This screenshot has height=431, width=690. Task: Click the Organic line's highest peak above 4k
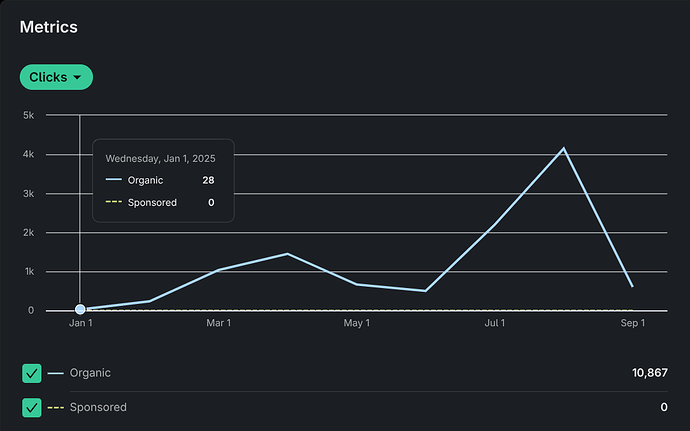pyautogui.click(x=563, y=149)
